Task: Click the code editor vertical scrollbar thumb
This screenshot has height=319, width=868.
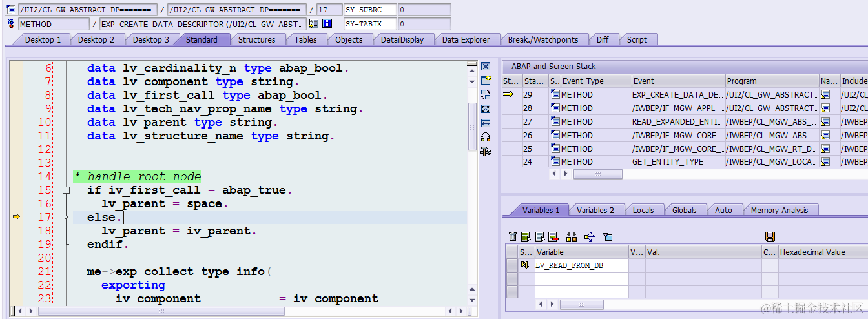Action: (x=471, y=126)
